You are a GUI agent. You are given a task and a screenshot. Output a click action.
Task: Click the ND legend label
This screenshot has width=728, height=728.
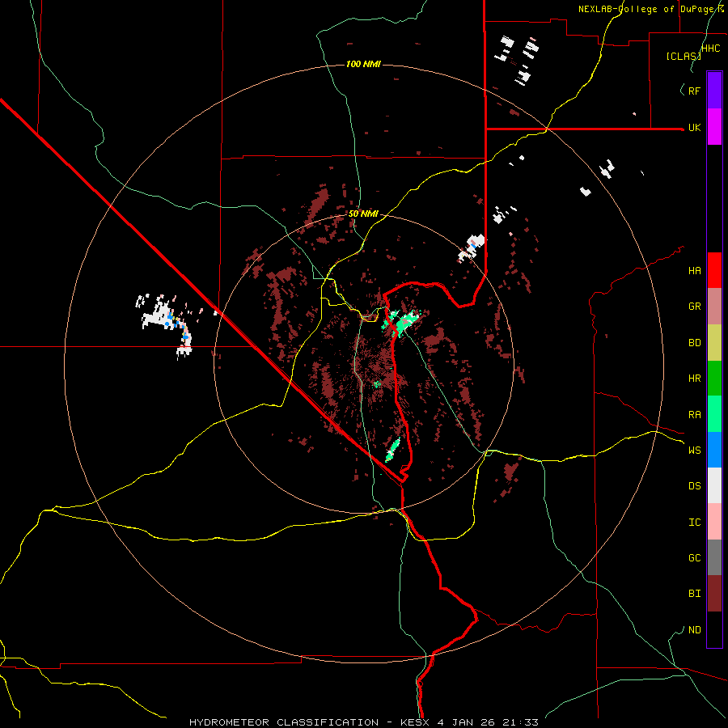click(694, 630)
